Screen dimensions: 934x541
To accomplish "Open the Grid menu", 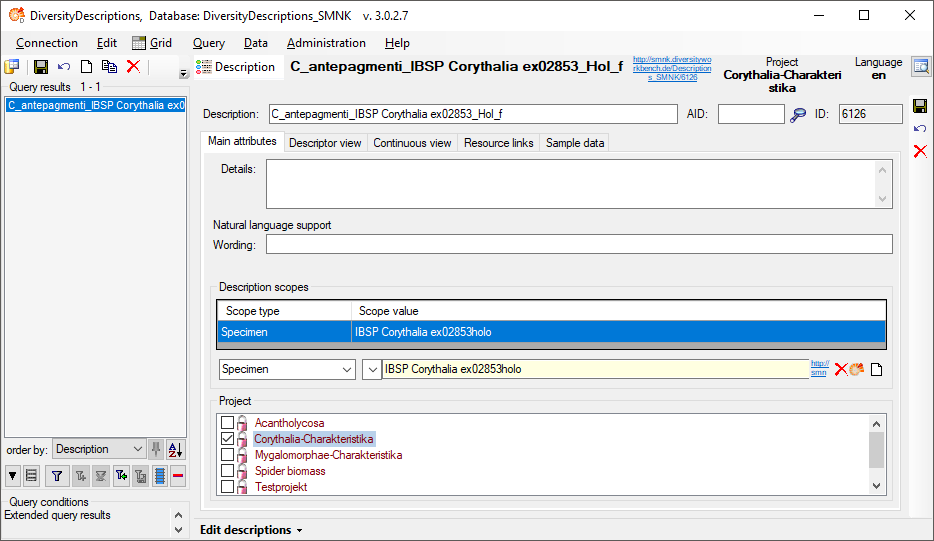I will [x=152, y=43].
